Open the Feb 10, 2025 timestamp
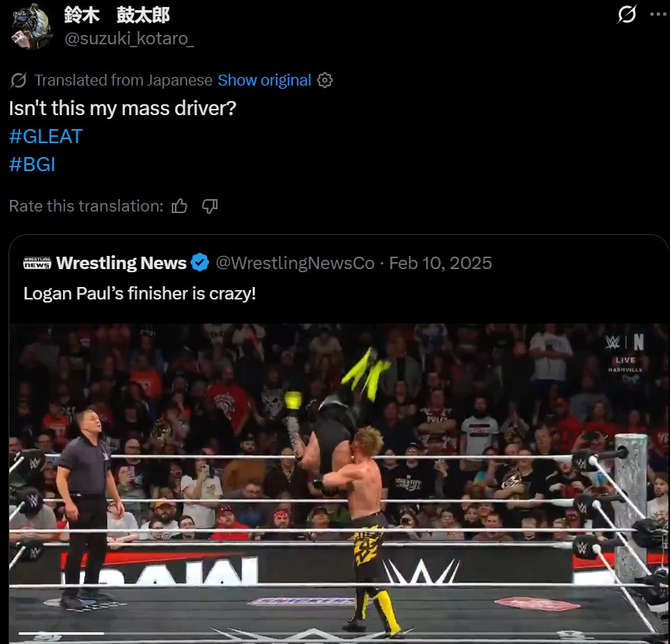 pos(441,263)
